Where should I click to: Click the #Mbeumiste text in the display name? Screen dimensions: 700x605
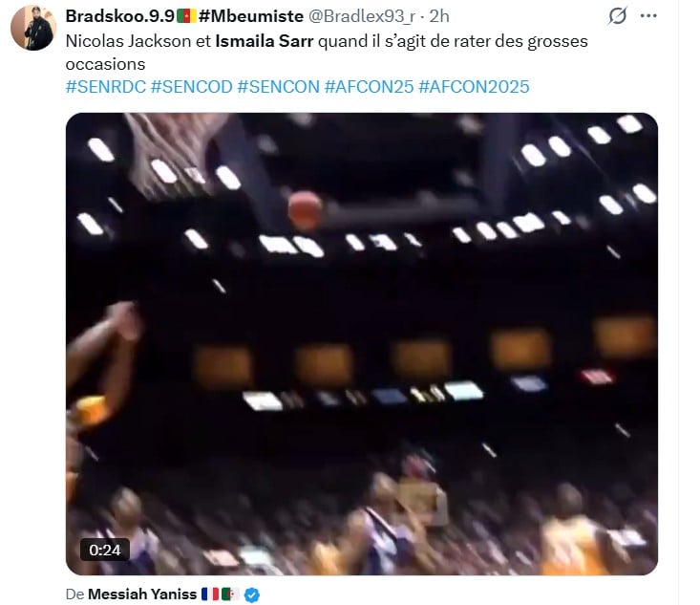(x=251, y=16)
